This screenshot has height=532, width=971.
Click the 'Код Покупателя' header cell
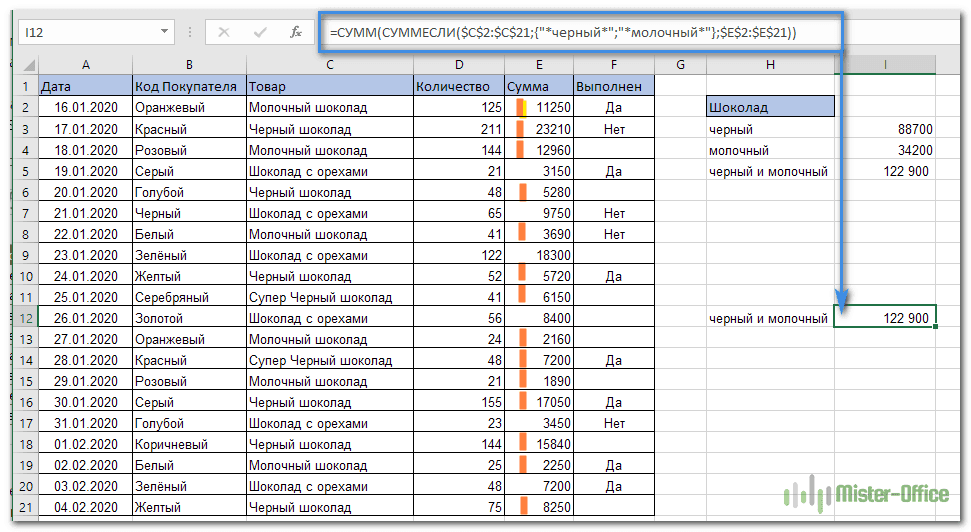pos(188,87)
